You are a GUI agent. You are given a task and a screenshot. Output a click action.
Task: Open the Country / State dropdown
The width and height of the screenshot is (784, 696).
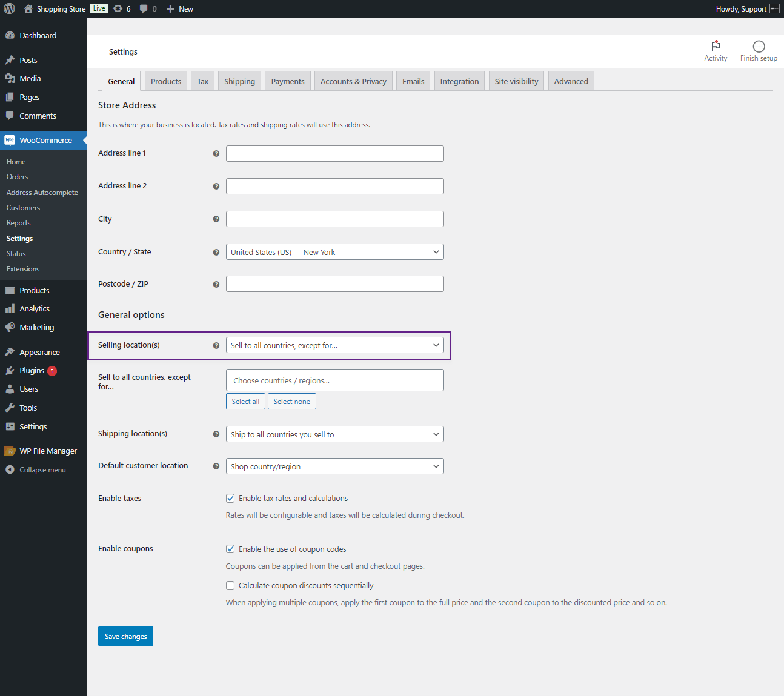pyautogui.click(x=334, y=251)
